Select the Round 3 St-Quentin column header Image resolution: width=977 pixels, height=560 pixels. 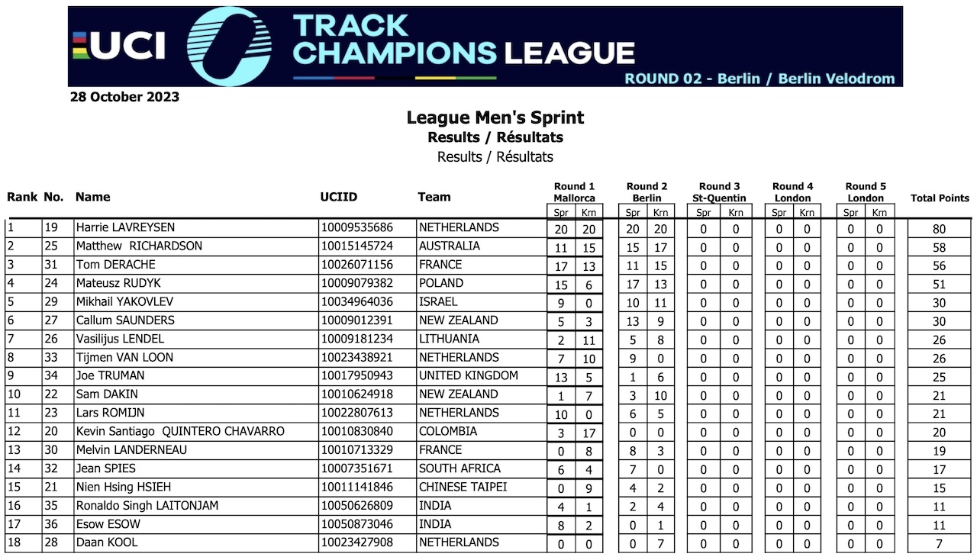(720, 191)
